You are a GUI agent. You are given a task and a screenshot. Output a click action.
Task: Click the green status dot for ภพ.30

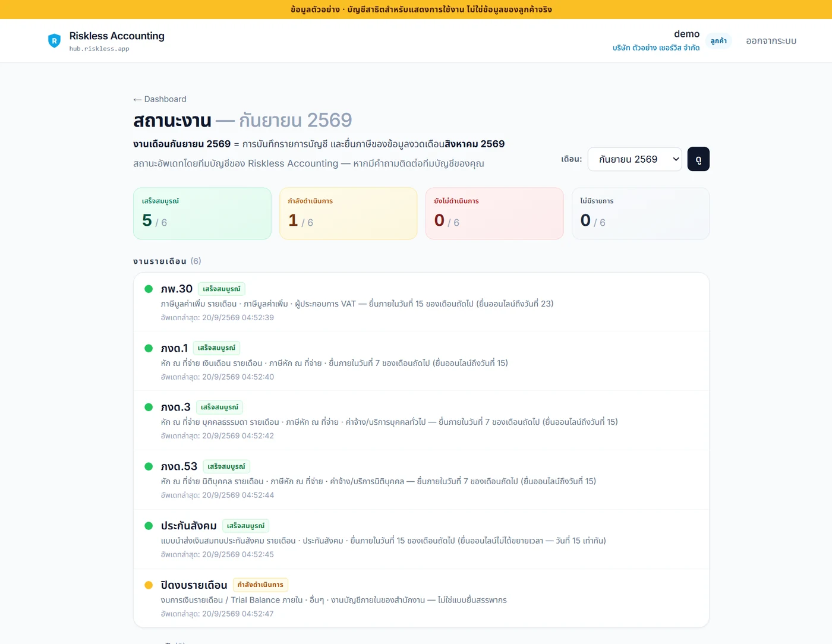click(149, 289)
